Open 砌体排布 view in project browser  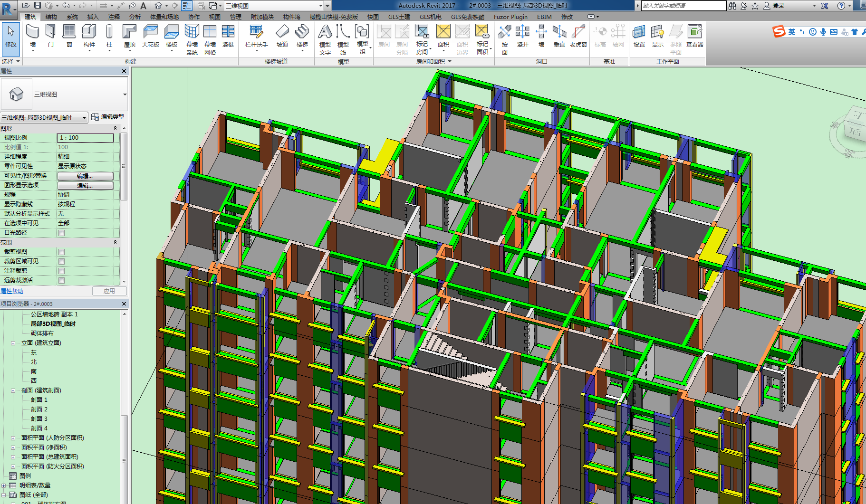coord(42,333)
